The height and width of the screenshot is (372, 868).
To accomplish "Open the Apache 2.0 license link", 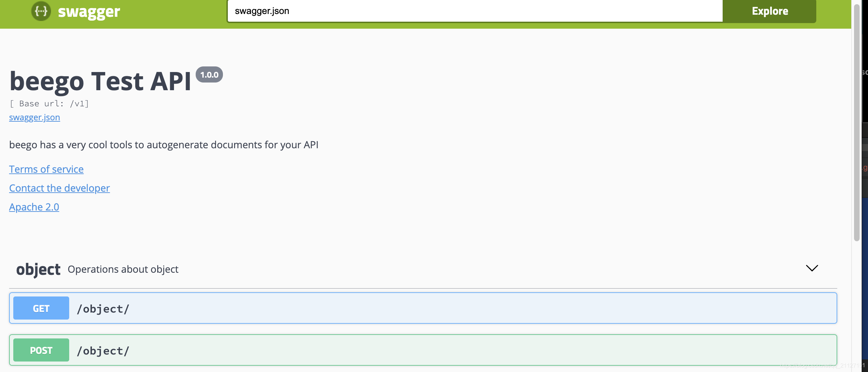I will click(x=34, y=207).
